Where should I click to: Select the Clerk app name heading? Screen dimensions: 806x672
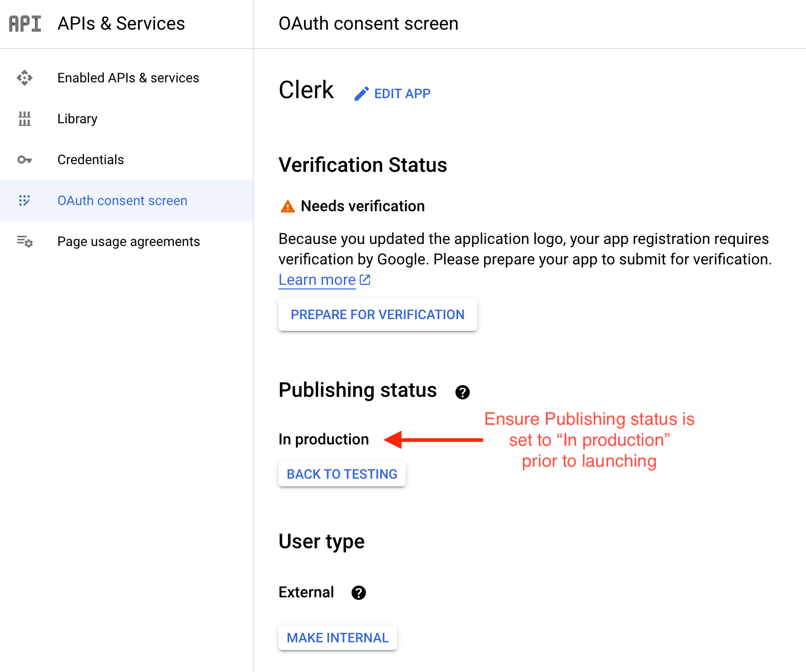point(306,89)
